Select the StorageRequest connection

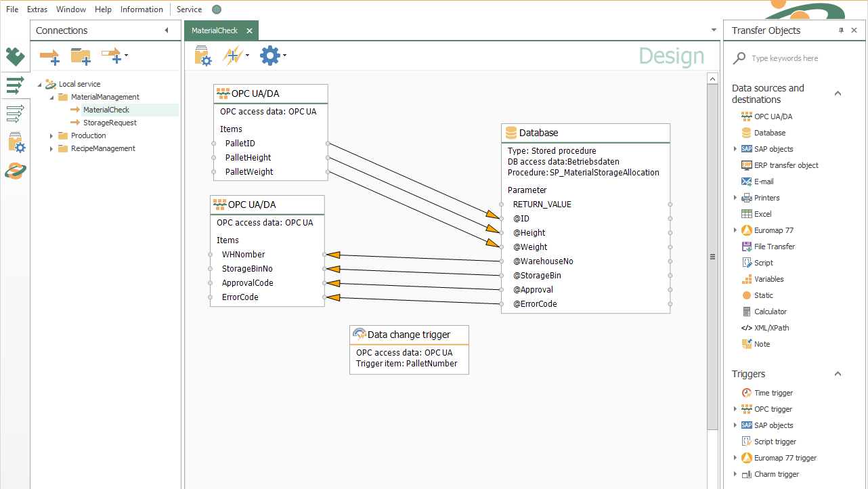click(x=110, y=123)
